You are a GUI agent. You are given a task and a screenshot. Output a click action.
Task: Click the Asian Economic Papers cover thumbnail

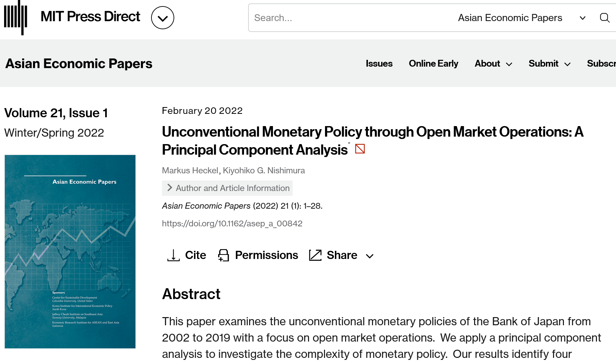(x=70, y=252)
